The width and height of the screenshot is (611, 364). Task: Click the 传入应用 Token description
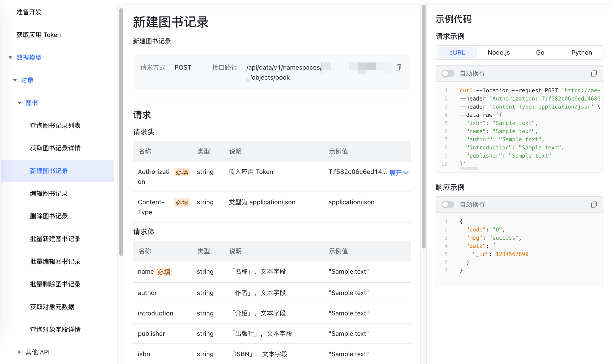(251, 172)
